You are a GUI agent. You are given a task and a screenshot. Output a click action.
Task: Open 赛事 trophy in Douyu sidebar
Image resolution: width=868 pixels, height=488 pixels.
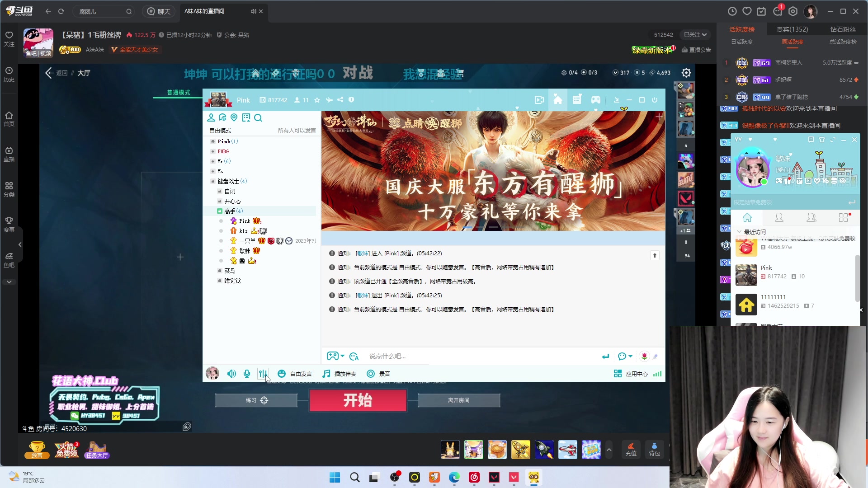tap(9, 225)
